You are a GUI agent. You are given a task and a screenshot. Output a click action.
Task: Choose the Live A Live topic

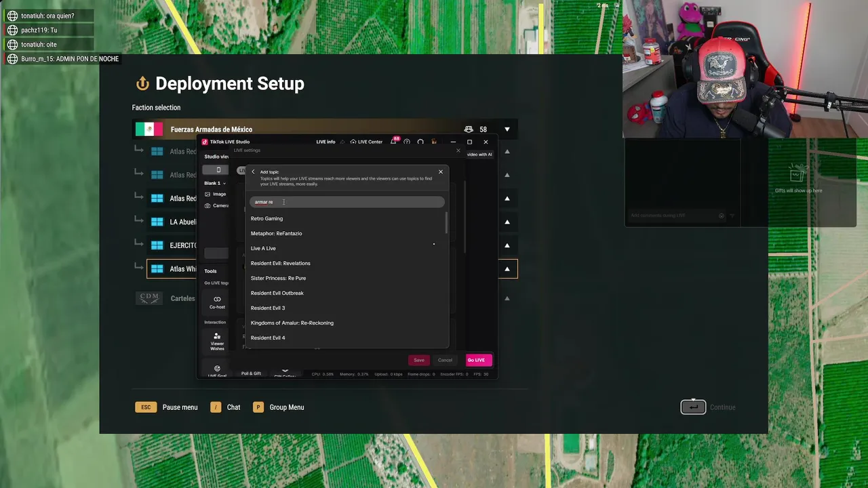point(263,248)
